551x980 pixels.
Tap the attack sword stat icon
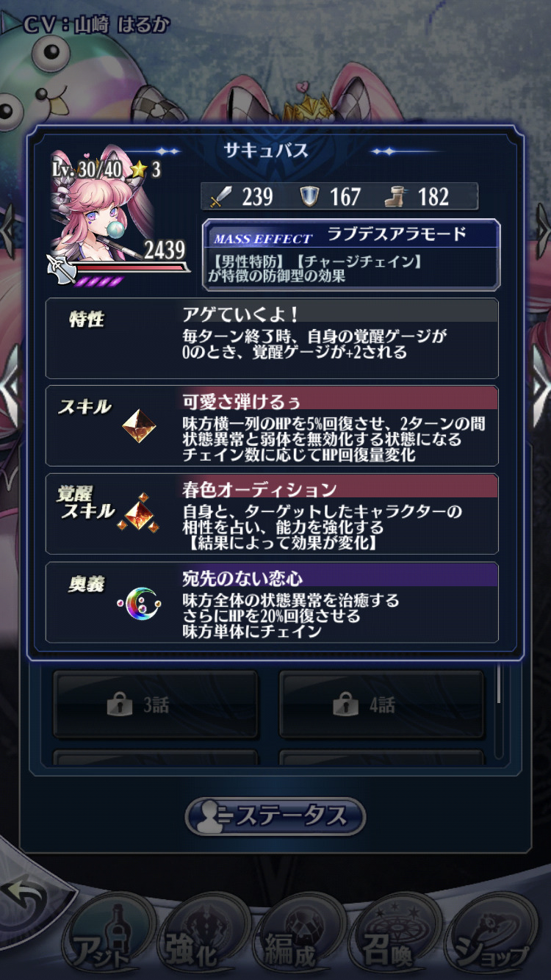point(220,197)
